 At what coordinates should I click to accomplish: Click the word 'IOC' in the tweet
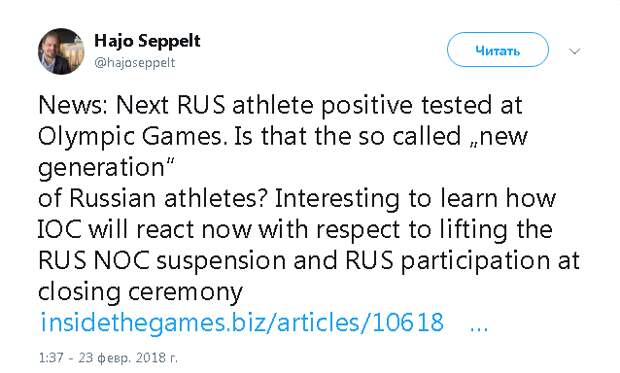[59, 230]
